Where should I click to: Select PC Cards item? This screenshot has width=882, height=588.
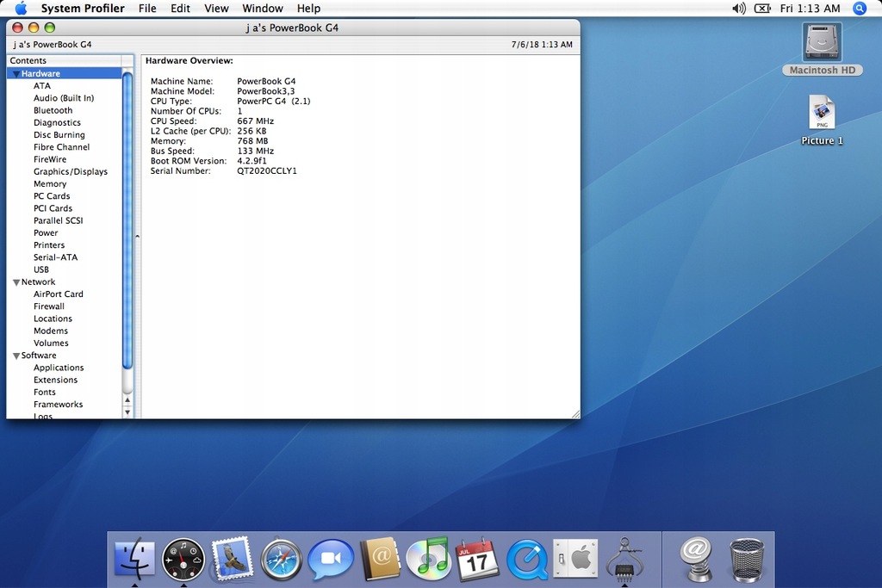pyautogui.click(x=52, y=196)
